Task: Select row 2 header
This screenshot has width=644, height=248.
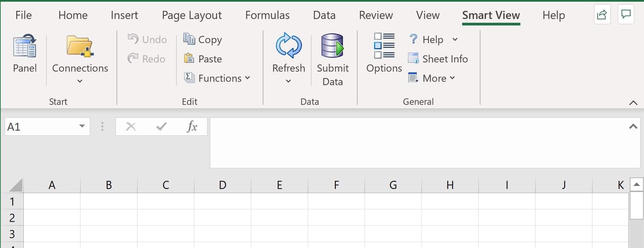Action: [x=12, y=217]
